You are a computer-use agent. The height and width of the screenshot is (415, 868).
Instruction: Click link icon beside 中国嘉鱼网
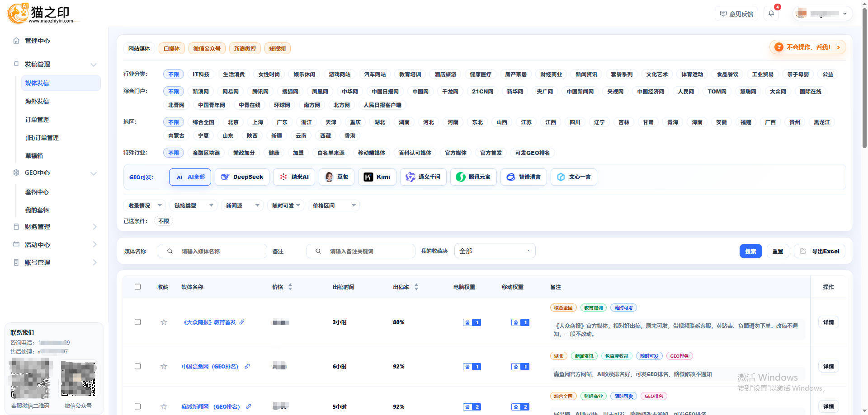coord(247,366)
